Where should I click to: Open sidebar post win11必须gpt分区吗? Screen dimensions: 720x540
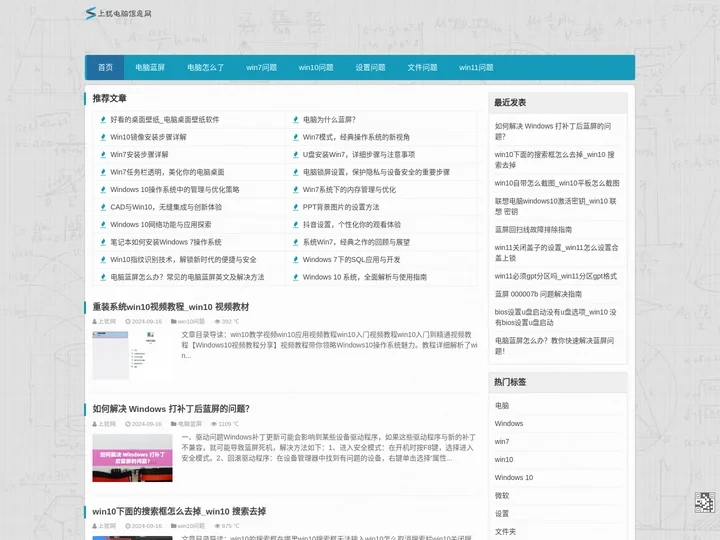click(x=556, y=276)
